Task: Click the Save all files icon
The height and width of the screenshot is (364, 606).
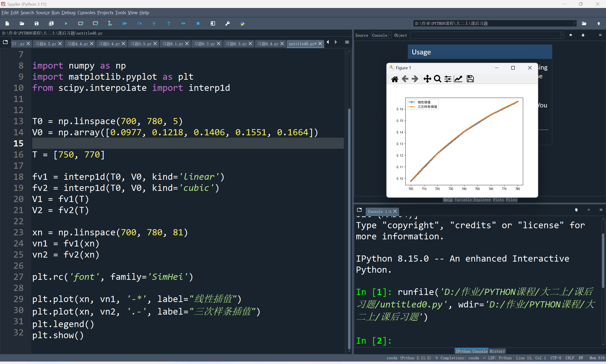Action: 51,24
